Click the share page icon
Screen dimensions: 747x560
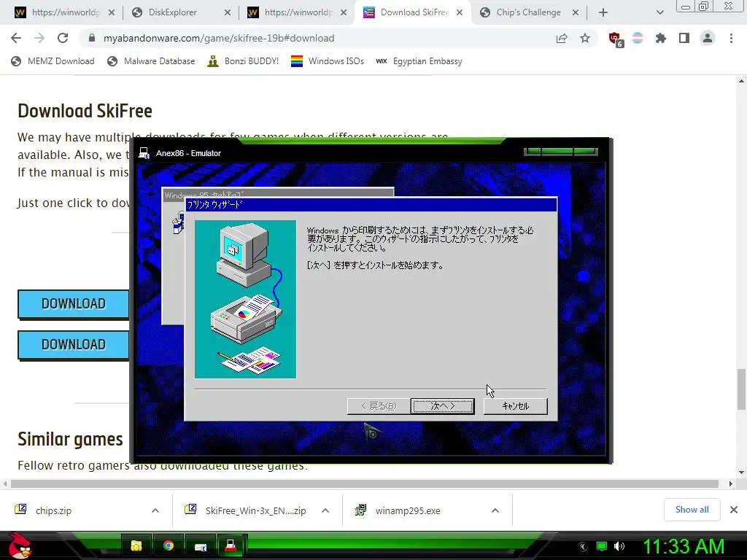[562, 38]
